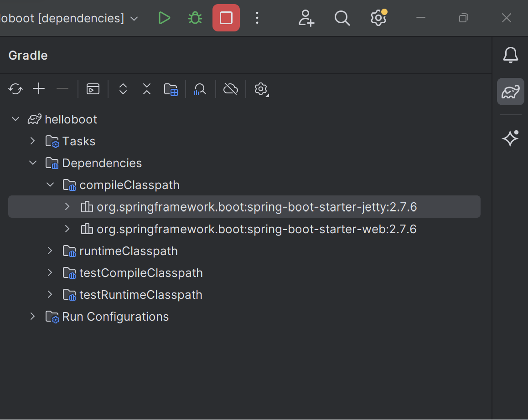Click the library icon beside spring-boot-starter-web
528x420 pixels.
(87, 229)
